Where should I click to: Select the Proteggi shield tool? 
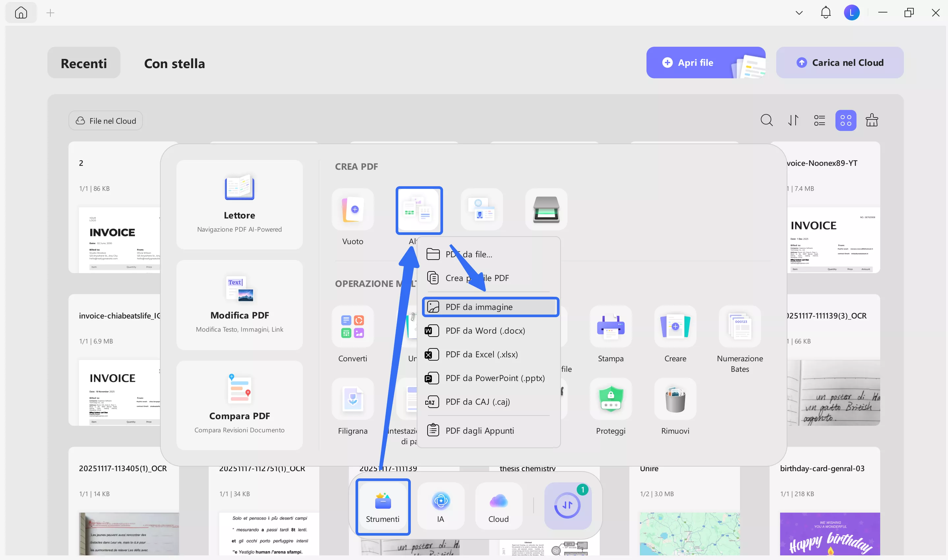[x=611, y=399]
